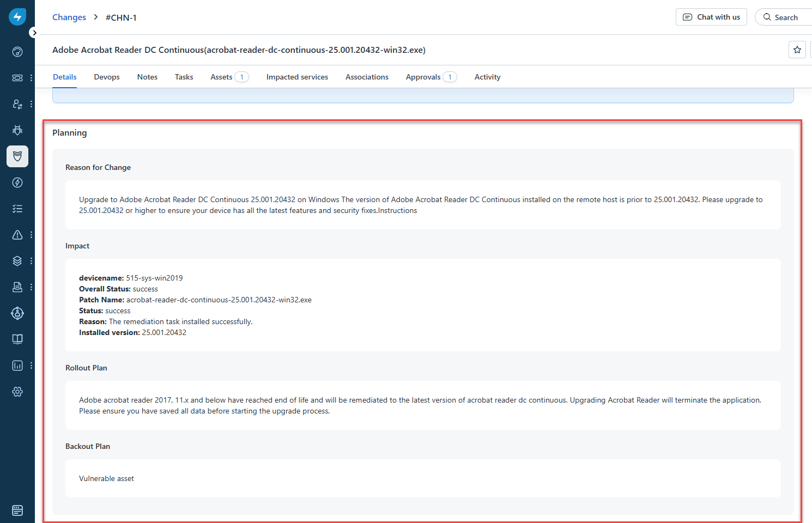Star this change as favorite
812x523 pixels.
(797, 50)
